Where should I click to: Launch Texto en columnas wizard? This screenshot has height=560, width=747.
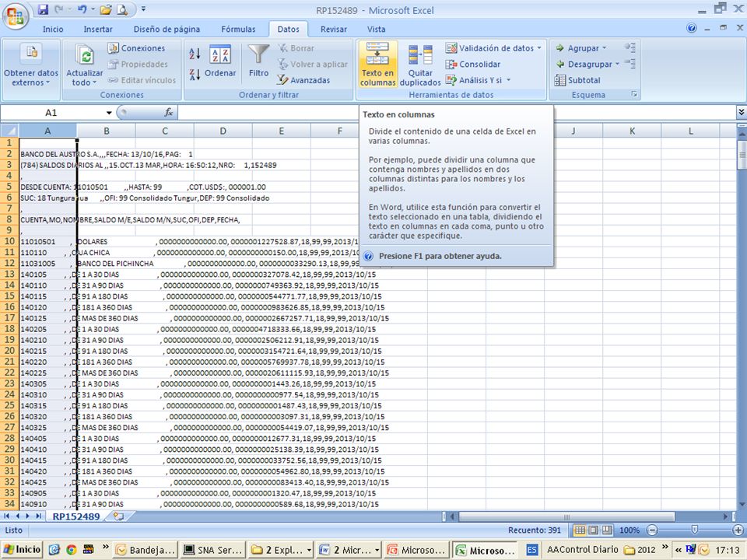click(378, 65)
